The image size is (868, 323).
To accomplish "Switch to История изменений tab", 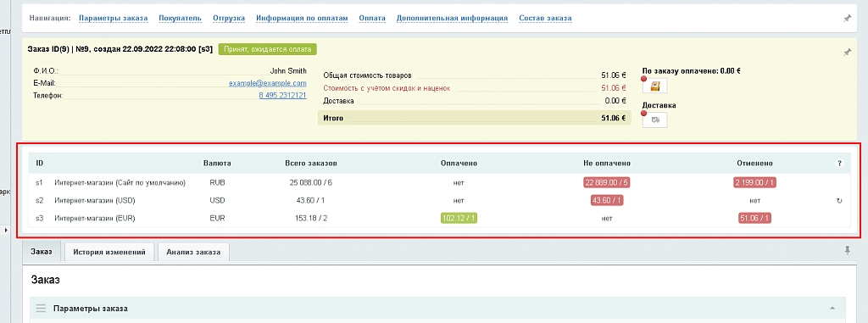I will (x=109, y=252).
